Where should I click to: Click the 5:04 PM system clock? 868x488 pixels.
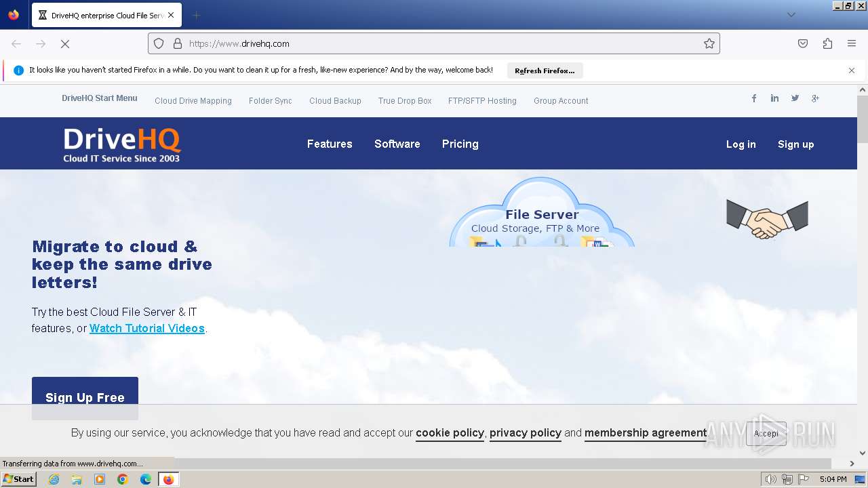(833, 479)
